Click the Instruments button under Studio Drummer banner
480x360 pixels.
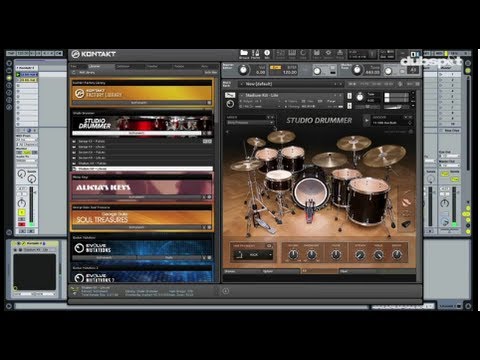tap(137, 133)
